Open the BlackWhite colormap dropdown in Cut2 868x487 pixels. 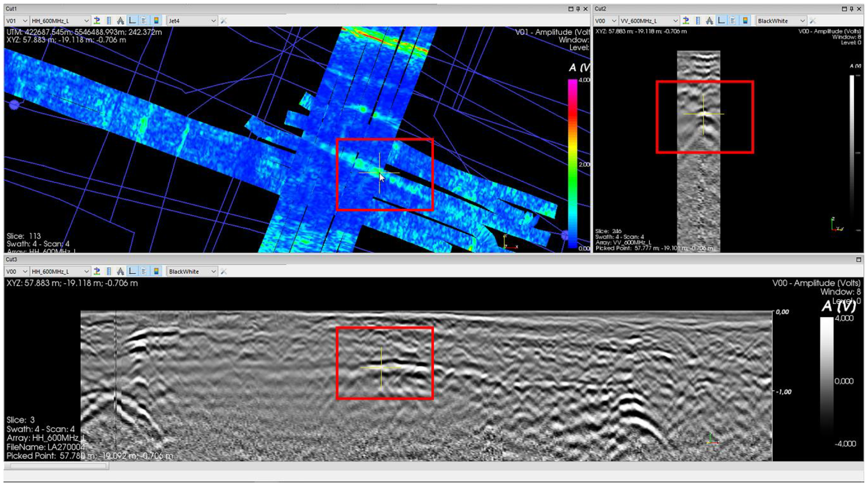point(781,21)
